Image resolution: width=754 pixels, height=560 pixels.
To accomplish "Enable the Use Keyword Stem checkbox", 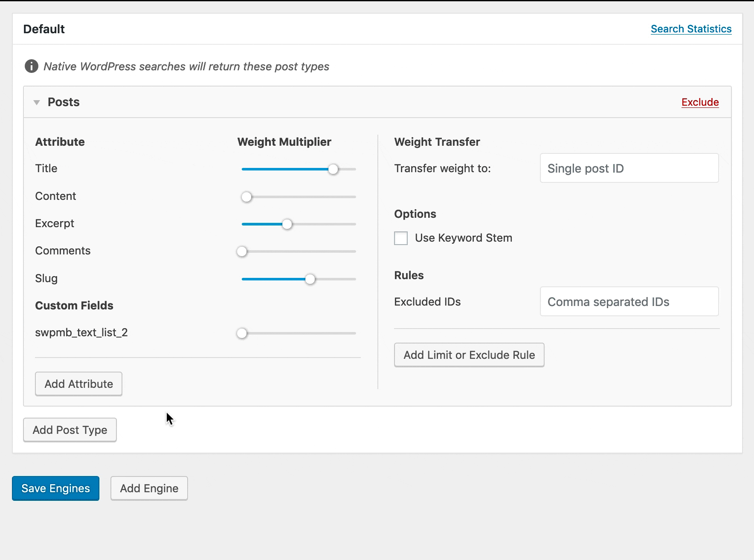I will [x=401, y=238].
